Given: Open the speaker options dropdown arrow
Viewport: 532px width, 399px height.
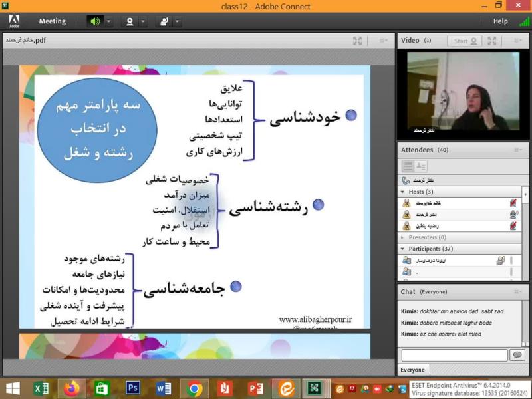Looking at the screenshot, I should pos(108,21).
